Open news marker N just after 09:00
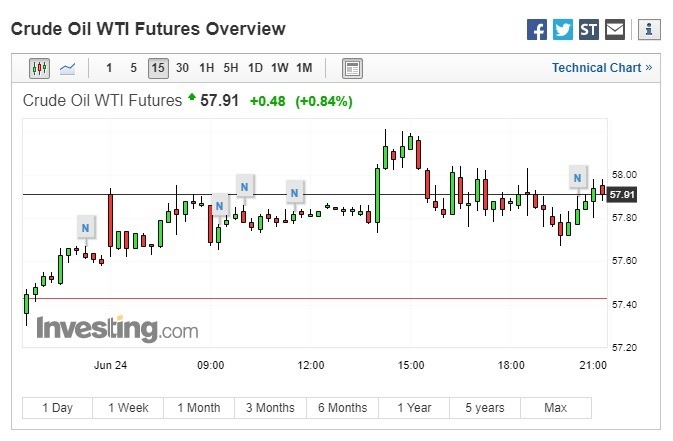Image resolution: width=673 pixels, height=441 pixels. click(x=219, y=206)
